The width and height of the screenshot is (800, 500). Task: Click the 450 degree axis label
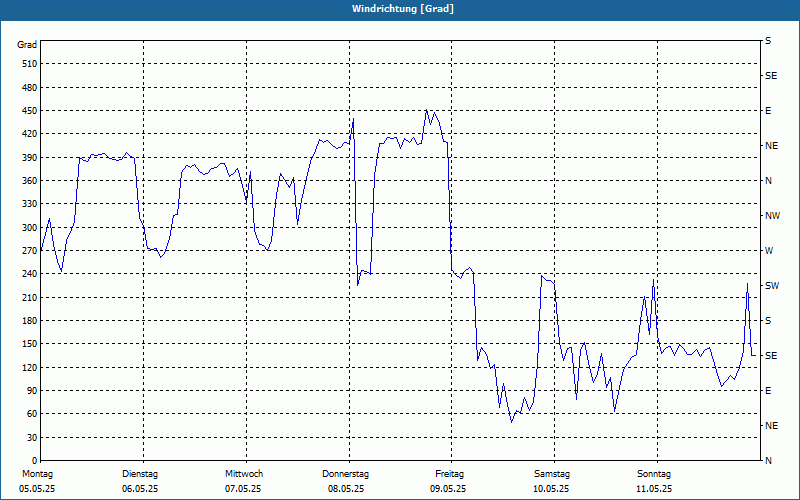[30, 111]
